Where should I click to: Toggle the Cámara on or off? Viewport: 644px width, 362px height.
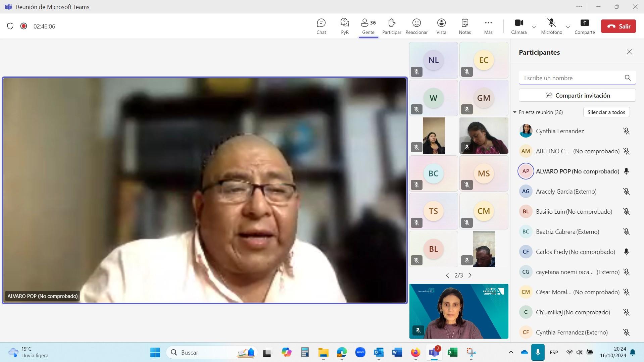click(x=519, y=26)
